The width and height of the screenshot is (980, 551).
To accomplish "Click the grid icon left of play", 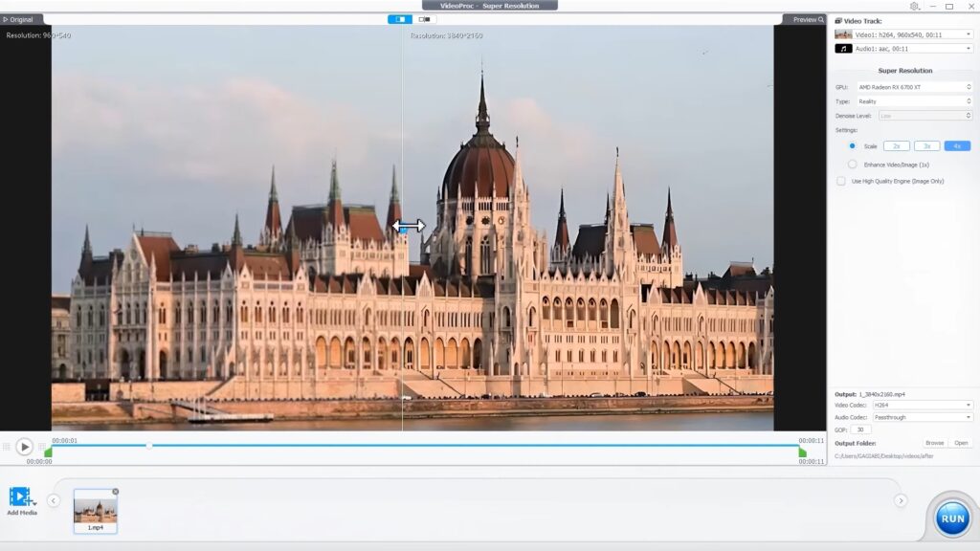I will coord(7,447).
